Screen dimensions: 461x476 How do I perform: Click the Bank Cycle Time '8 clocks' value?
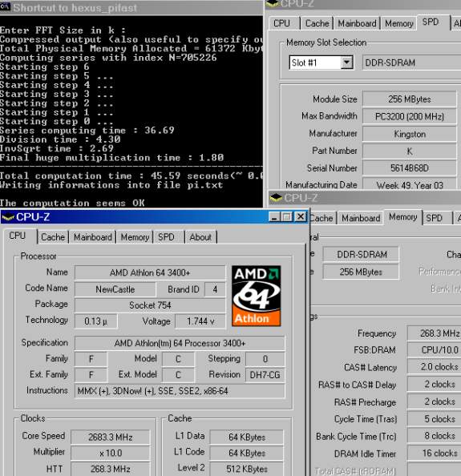[x=435, y=436]
